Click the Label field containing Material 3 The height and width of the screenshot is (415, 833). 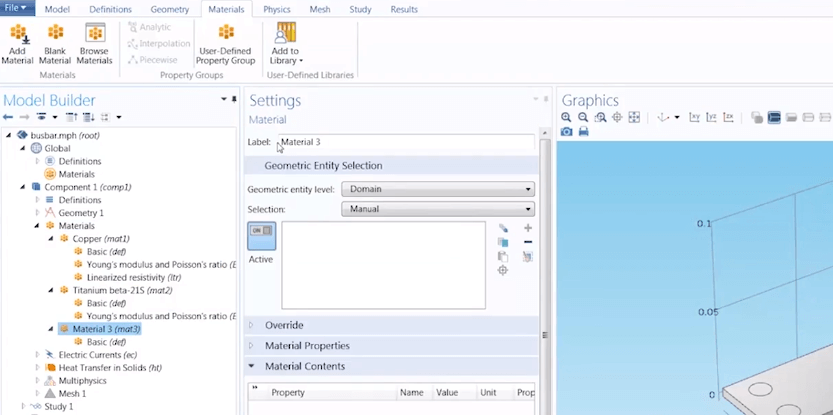(405, 142)
